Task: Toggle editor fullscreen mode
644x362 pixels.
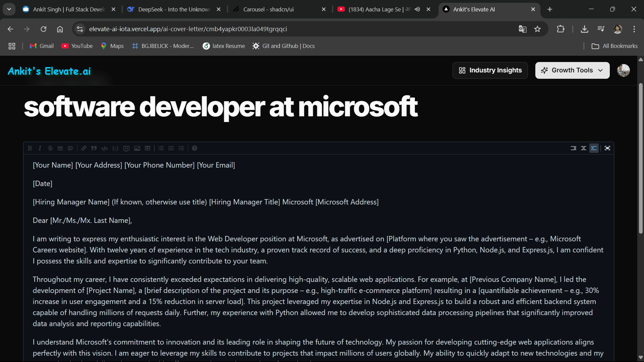Action: (x=607, y=148)
